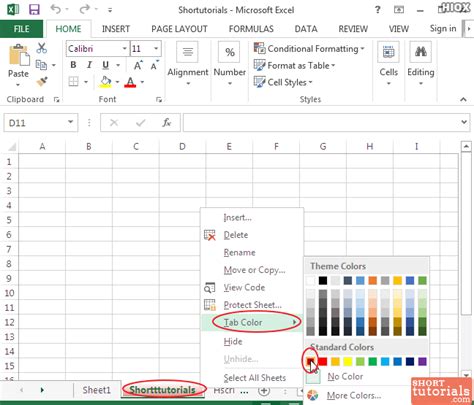Open the Name Box dropdown arrow
Viewport: 474px width, 405px height.
70,122
